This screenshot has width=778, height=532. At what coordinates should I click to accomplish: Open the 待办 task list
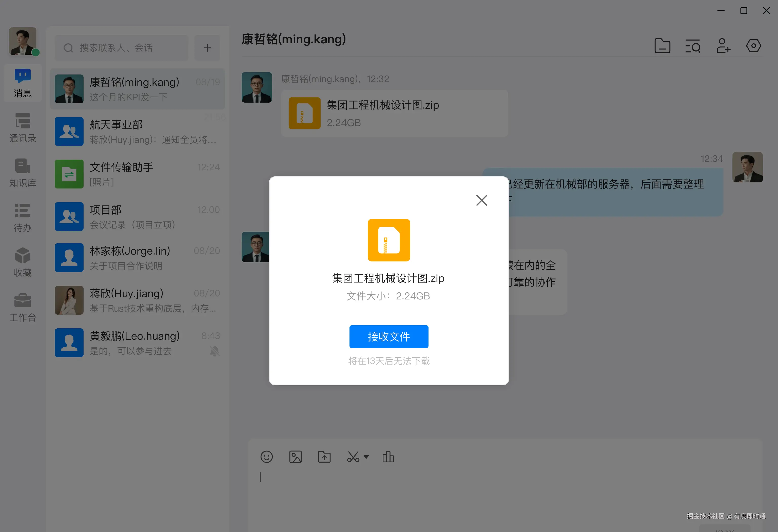[x=22, y=218]
